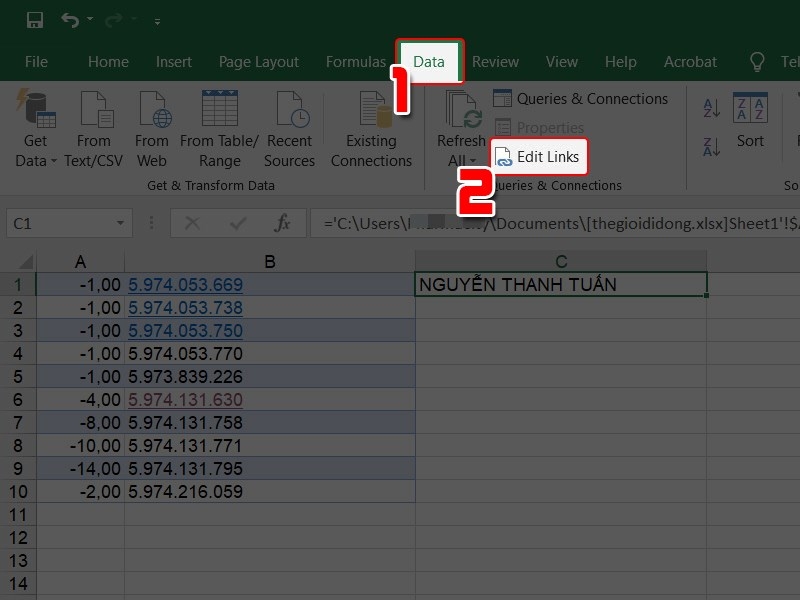This screenshot has width=800, height=600.
Task: Click the Edit Links button
Action: coord(538,157)
